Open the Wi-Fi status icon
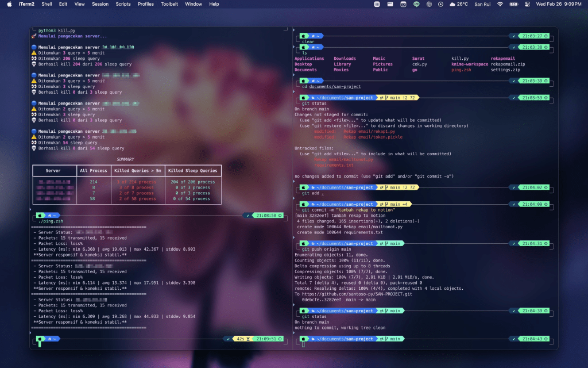Viewport: 588px width, 368px height. pyautogui.click(x=500, y=4)
